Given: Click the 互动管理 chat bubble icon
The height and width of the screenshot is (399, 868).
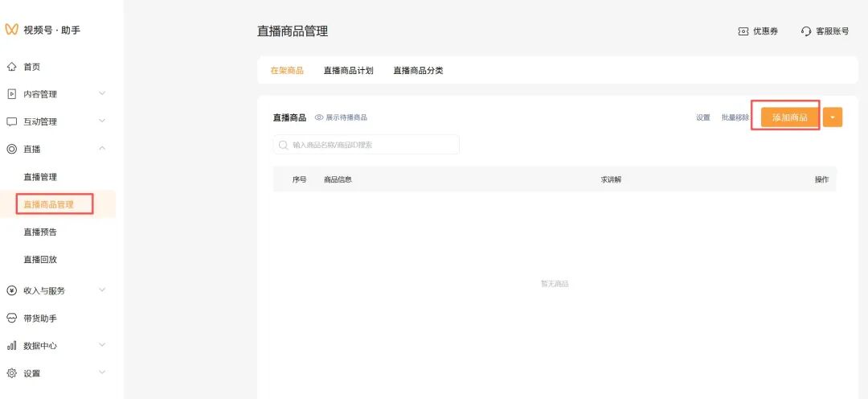Looking at the screenshot, I should coord(11,121).
